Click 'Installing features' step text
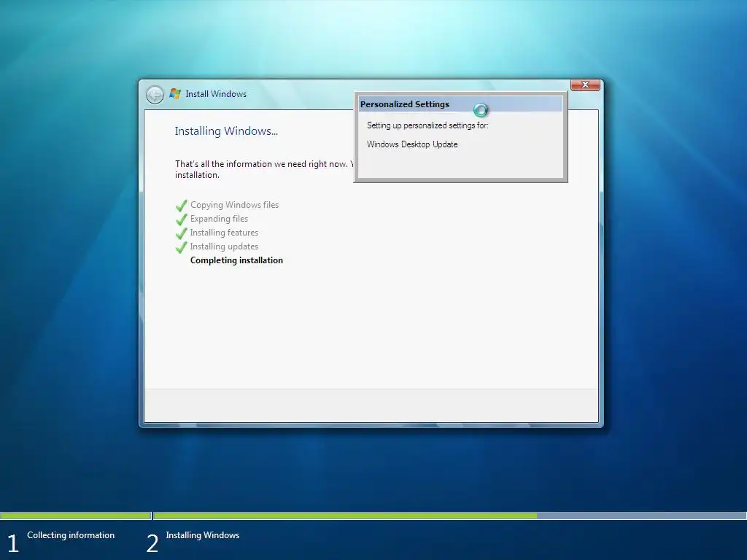747x560 pixels. 224,233
